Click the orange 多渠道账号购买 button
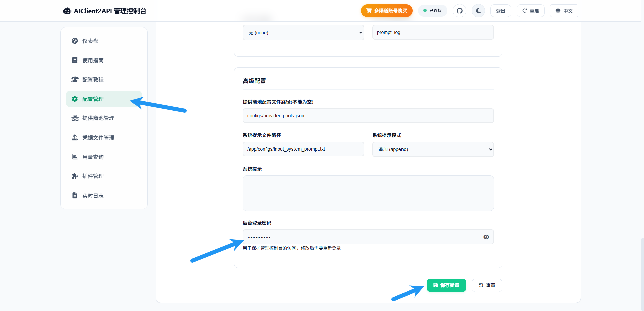Viewport: 644px width, 311px height. 386,11
